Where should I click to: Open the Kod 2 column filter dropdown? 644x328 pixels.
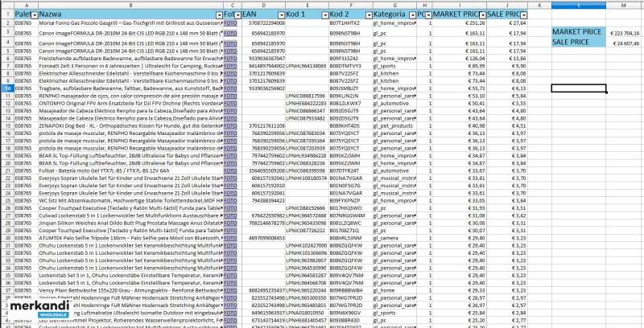pyautogui.click(x=369, y=14)
